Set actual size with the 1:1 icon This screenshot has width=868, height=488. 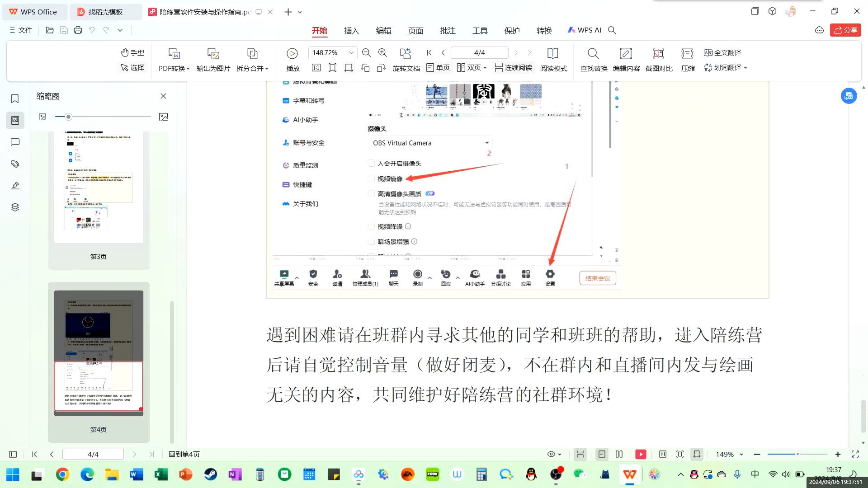[316, 68]
